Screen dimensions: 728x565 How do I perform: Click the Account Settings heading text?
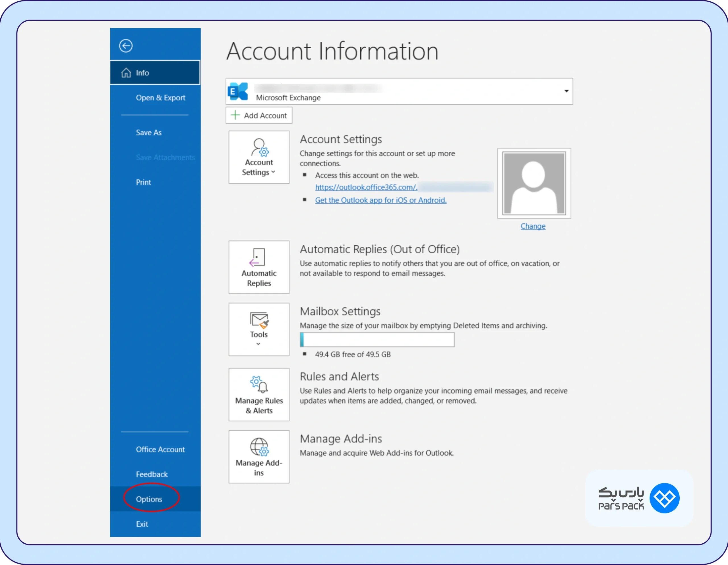click(x=341, y=139)
